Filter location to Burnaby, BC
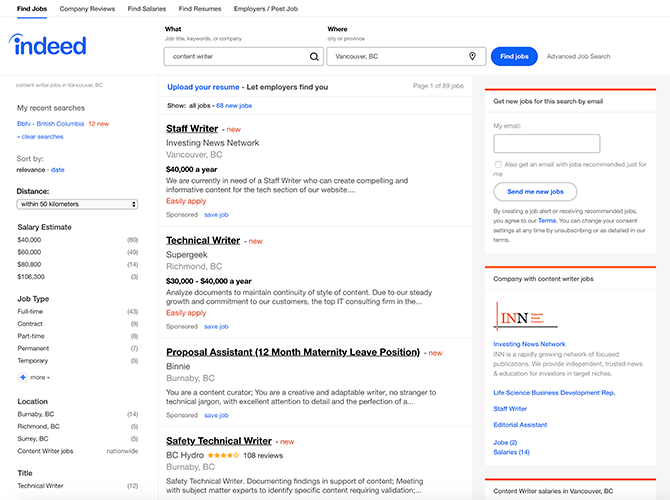 click(x=35, y=414)
